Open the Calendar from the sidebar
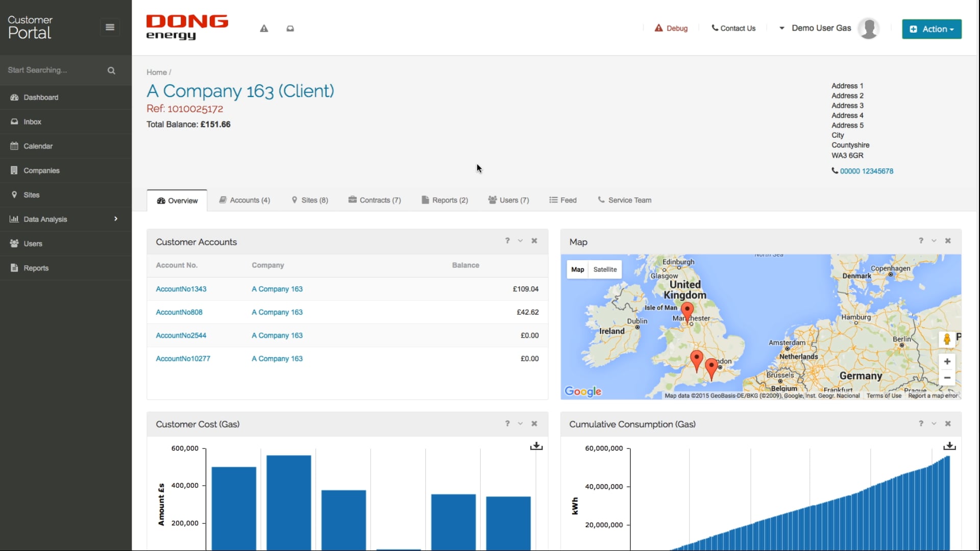This screenshot has height=551, width=980. 37,146
